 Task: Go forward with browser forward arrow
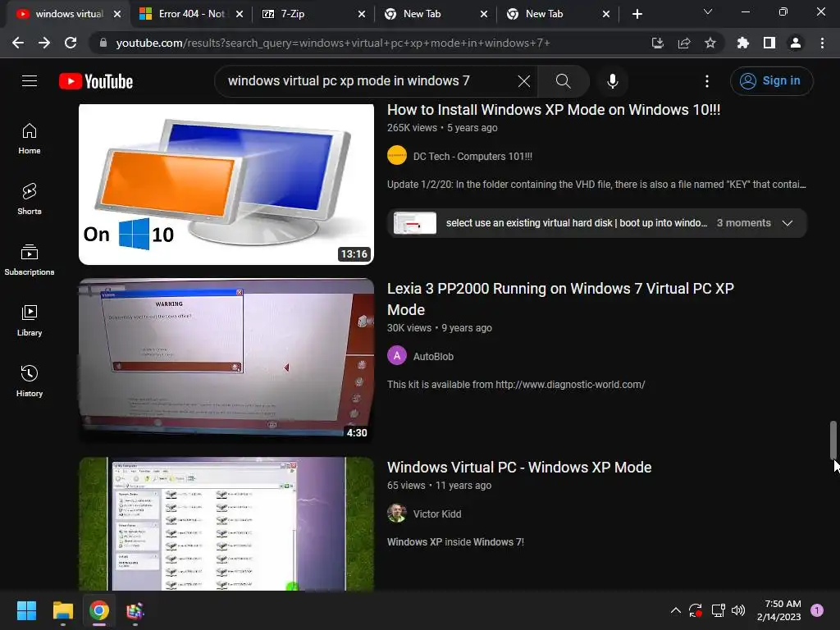click(44, 43)
